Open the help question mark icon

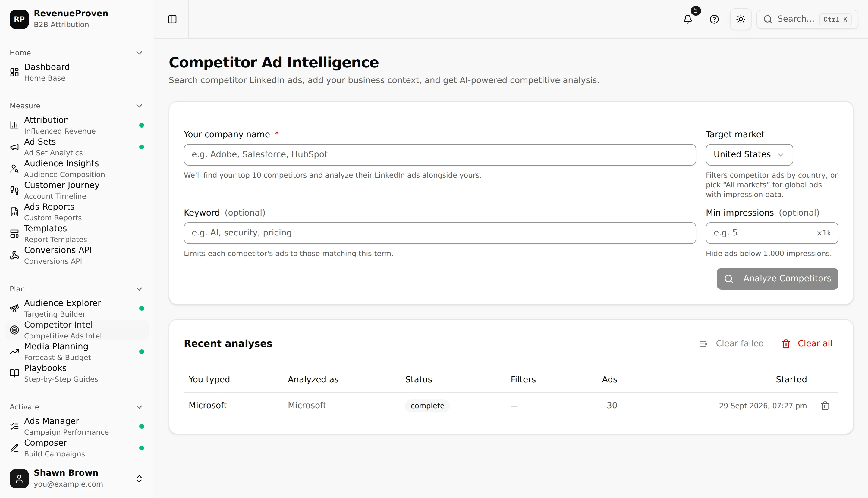714,19
